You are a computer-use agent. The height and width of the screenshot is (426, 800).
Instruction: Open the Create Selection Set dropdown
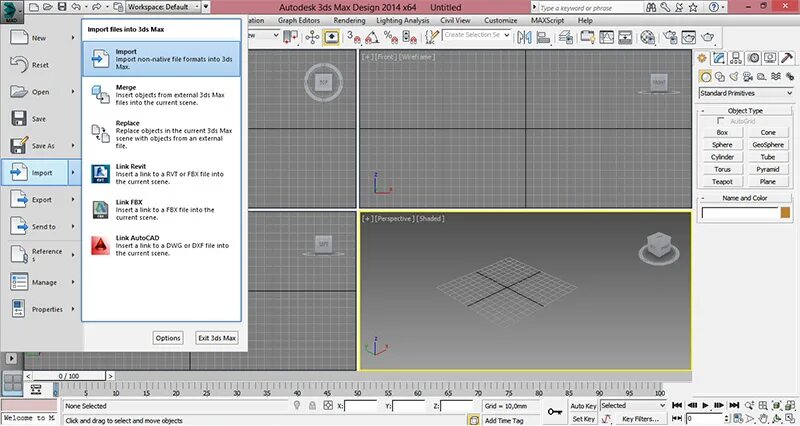(477, 35)
